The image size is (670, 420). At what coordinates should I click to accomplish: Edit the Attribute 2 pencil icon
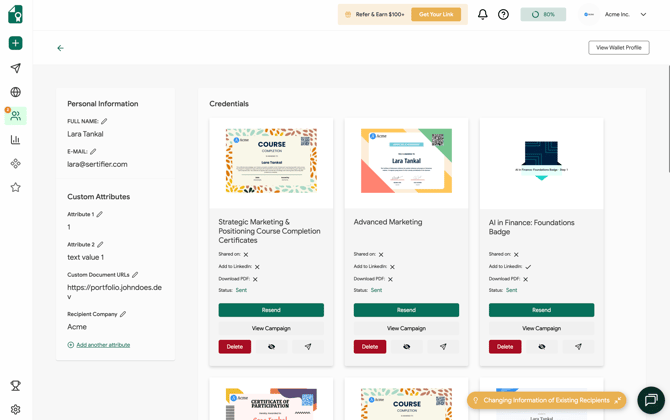pyautogui.click(x=100, y=244)
